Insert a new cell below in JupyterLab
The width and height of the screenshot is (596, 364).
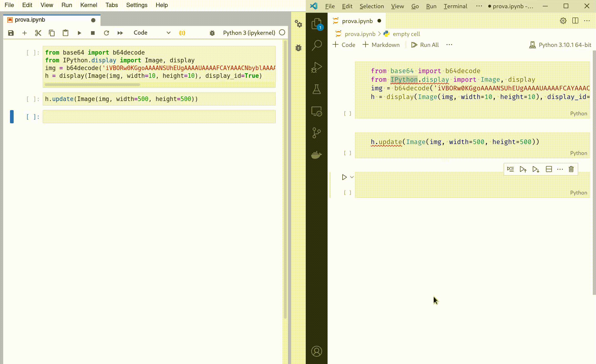[x=24, y=33]
